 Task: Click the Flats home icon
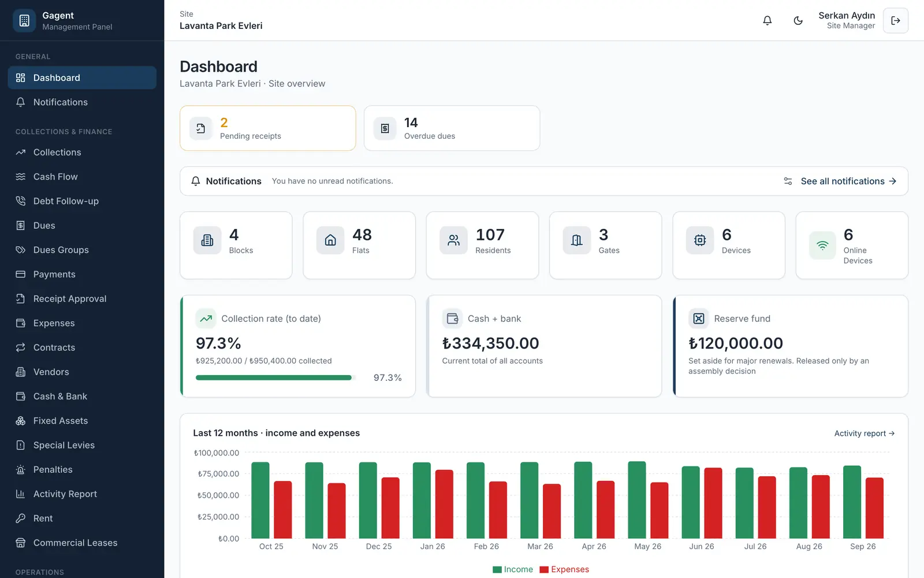point(330,240)
